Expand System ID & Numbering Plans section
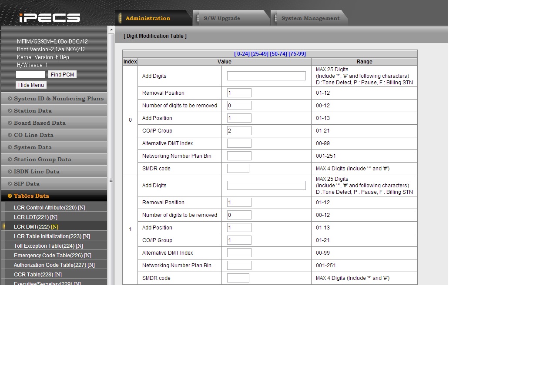Screen dimensions: 550x392 58,99
